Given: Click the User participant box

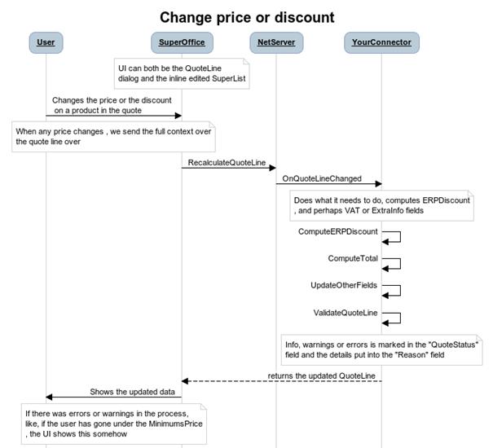Looking at the screenshot, I should tap(46, 42).
